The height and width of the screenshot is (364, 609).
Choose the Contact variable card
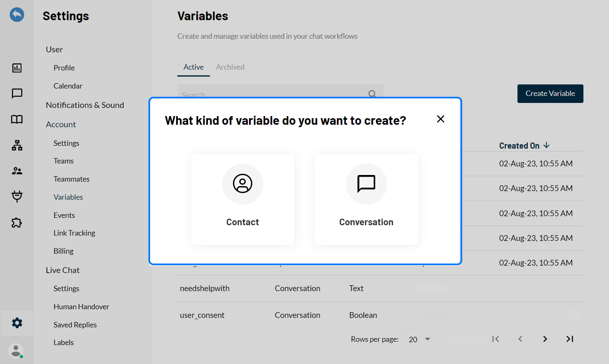pos(243,200)
